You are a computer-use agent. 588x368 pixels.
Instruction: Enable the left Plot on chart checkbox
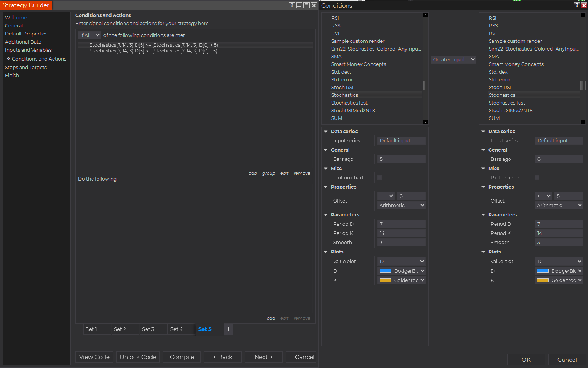(380, 177)
